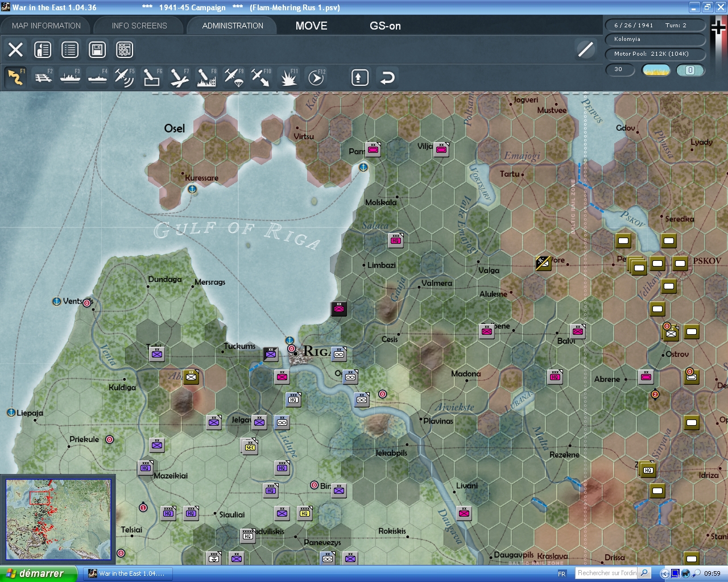Click the X close icon in the Administration toolbar

click(16, 50)
